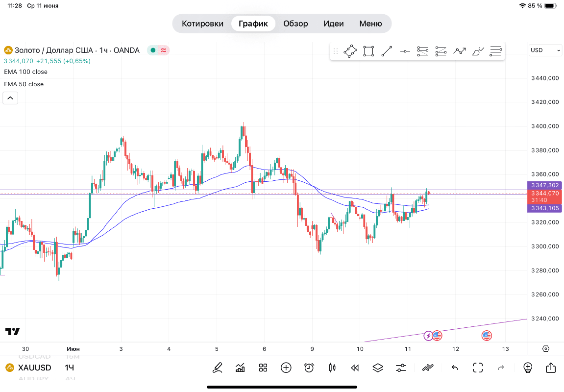Tap the 3240,000 price axis value

[545, 318]
